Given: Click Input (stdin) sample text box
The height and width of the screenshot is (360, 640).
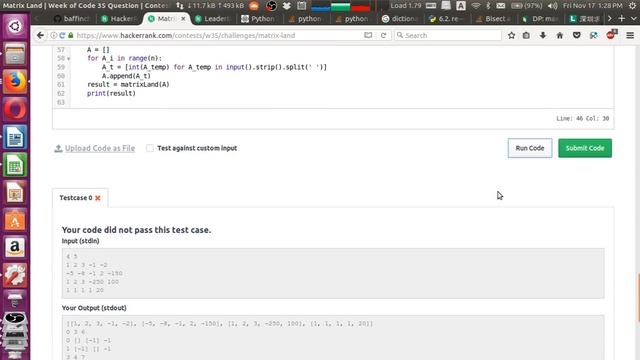Looking at the screenshot, I should 333,273.
